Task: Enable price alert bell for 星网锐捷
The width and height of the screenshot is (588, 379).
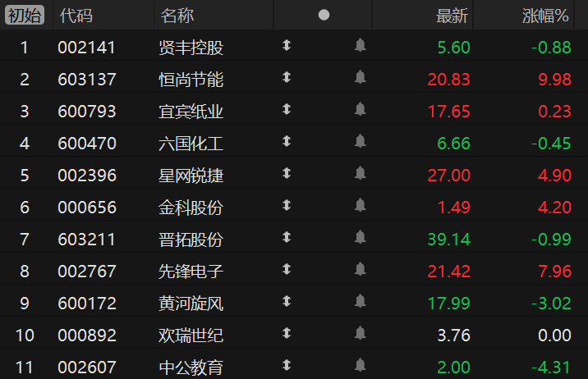Action: click(x=360, y=173)
